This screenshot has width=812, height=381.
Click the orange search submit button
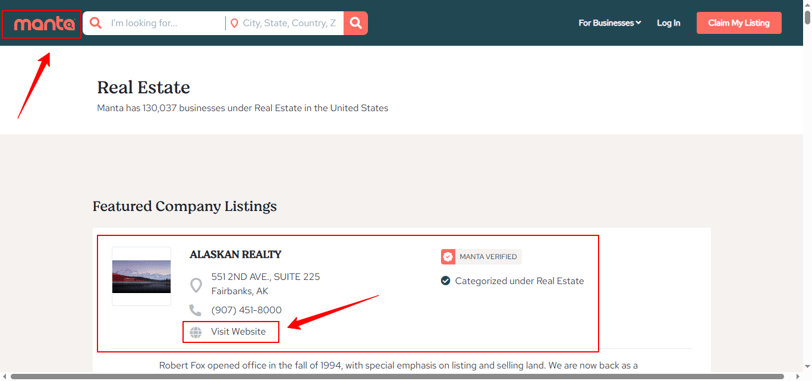click(356, 23)
